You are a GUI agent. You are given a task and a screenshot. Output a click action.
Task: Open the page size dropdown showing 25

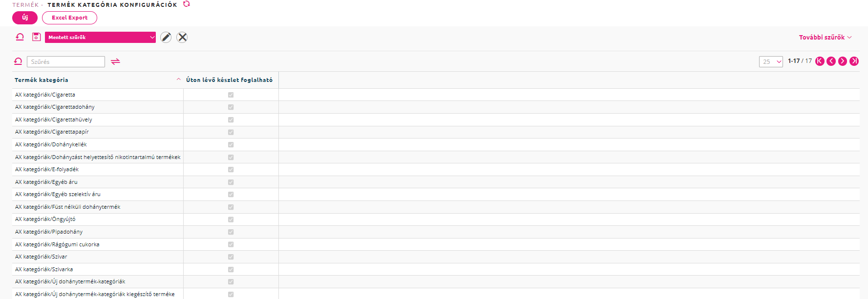coord(771,61)
